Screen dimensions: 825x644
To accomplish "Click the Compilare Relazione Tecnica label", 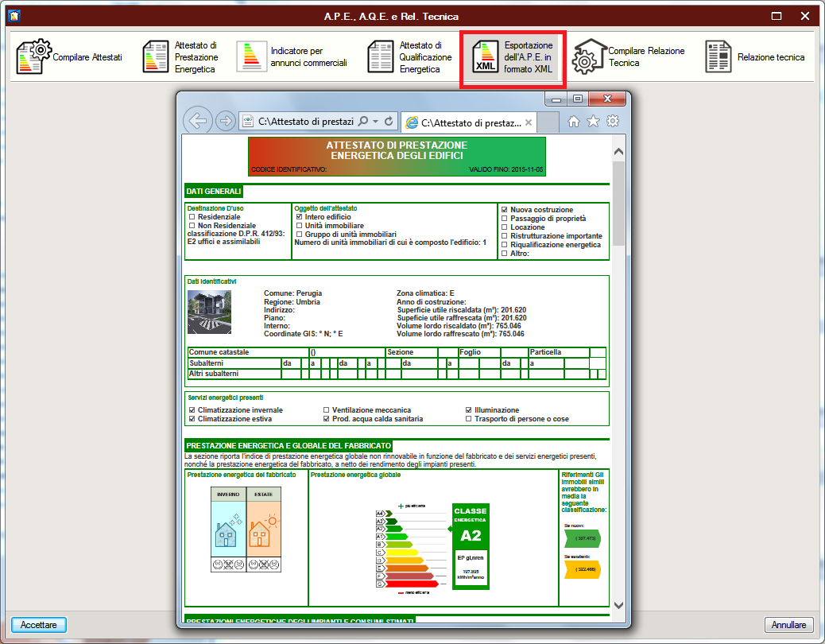I will pos(647,56).
